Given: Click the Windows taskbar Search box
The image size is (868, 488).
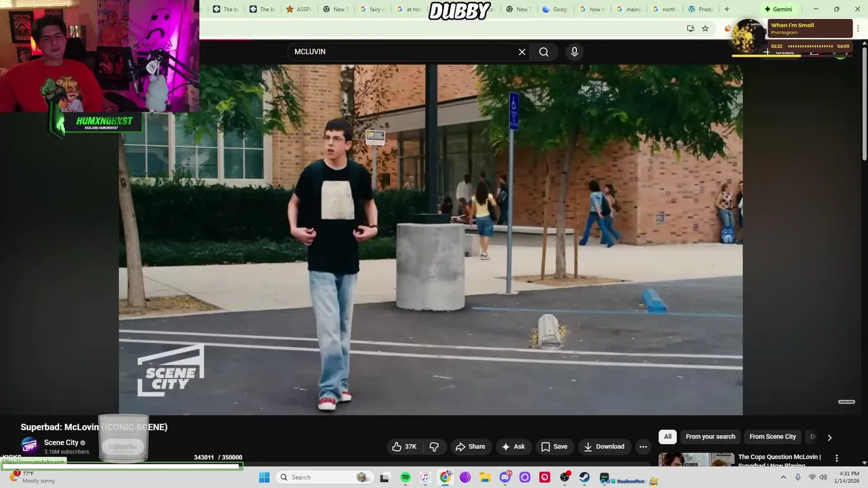Looking at the screenshot, I should point(324,477).
